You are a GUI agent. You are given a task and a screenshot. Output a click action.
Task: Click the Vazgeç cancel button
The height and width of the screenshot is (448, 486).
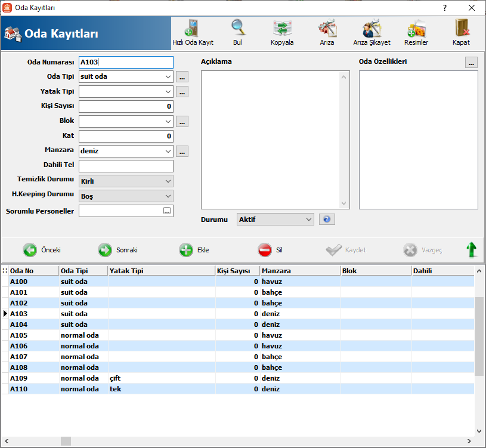[x=423, y=250]
